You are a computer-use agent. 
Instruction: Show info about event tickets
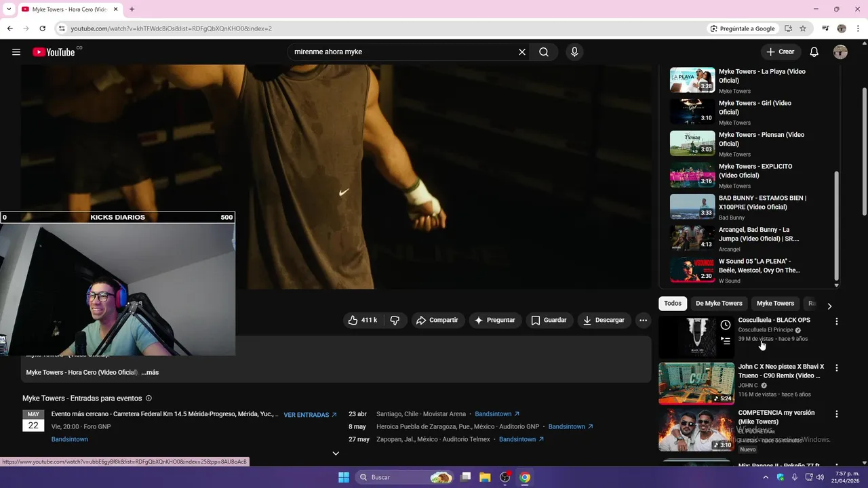149,399
